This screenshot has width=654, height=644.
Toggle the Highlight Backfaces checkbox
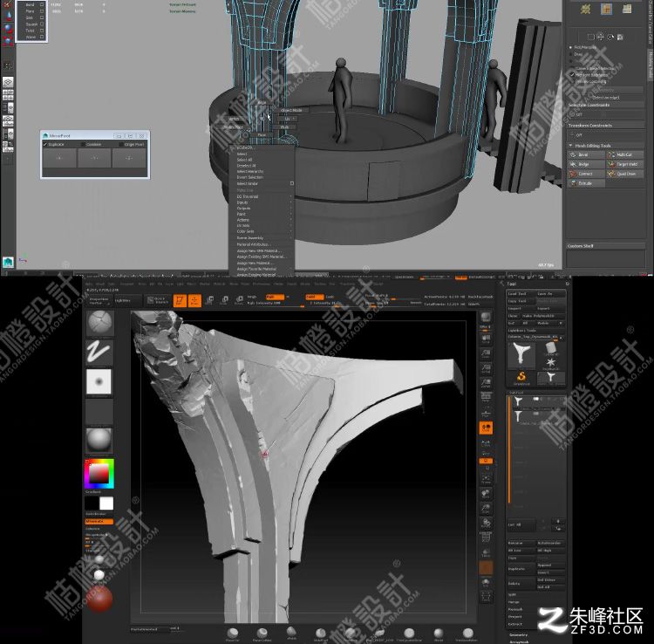pyautogui.click(x=572, y=75)
